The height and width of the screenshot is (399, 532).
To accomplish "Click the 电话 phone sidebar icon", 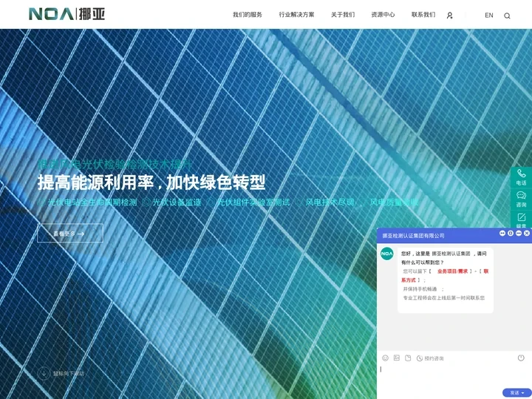I will tap(521, 177).
